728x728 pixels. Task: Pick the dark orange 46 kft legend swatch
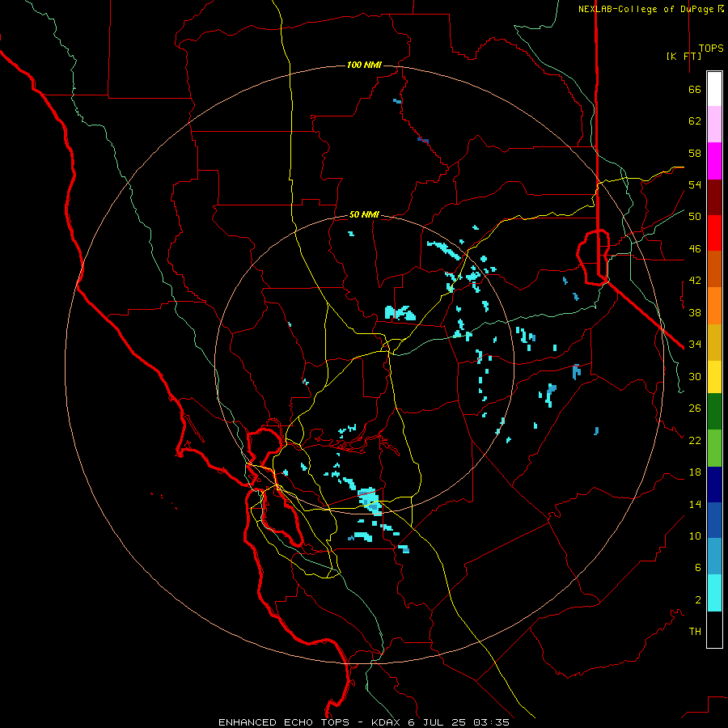click(714, 269)
